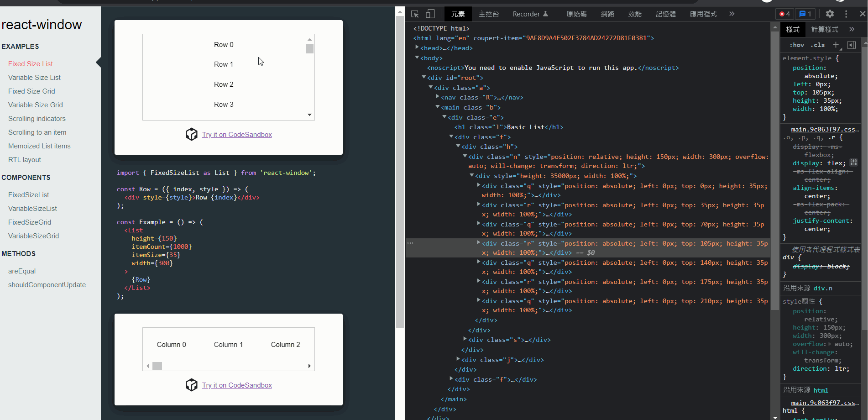The width and height of the screenshot is (868, 420).
Task: Click Row 2 in the list
Action: tap(224, 84)
